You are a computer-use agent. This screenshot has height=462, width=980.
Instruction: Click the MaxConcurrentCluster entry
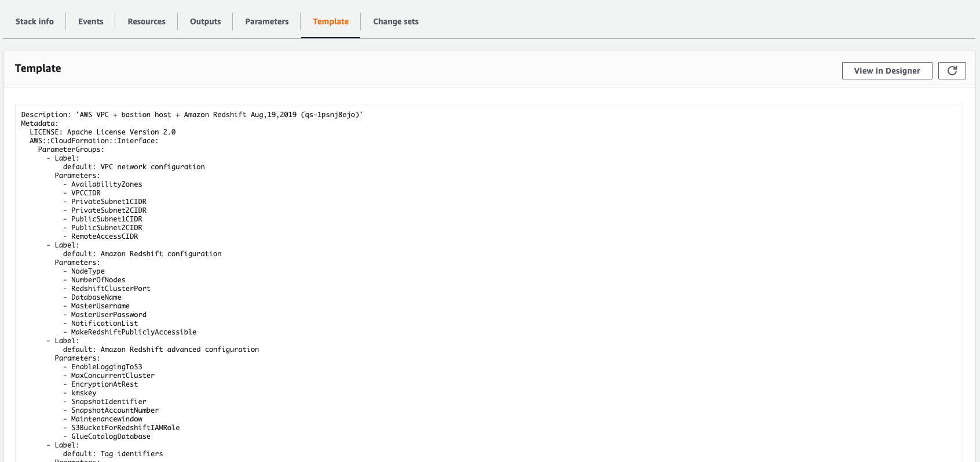pyautogui.click(x=113, y=376)
